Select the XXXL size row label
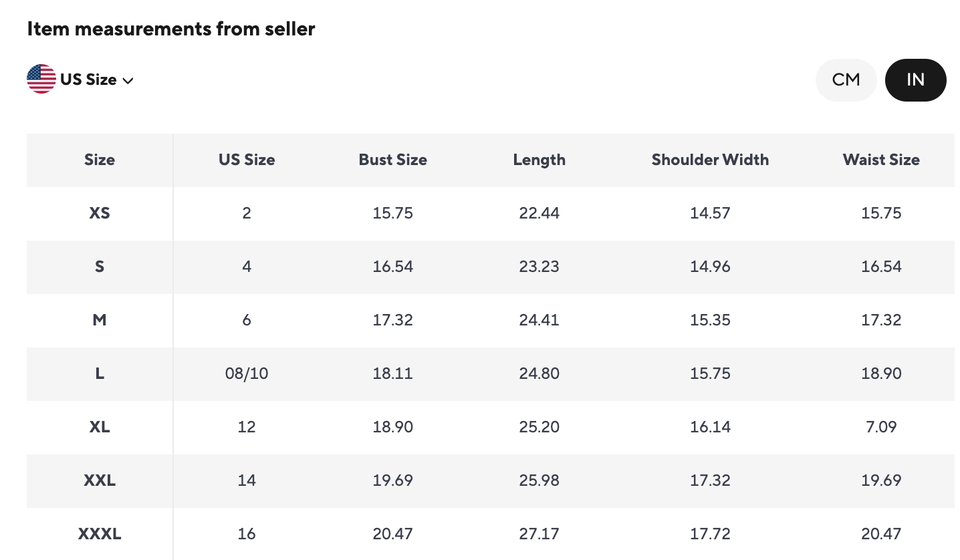This screenshot has height=560, width=960. click(x=100, y=534)
